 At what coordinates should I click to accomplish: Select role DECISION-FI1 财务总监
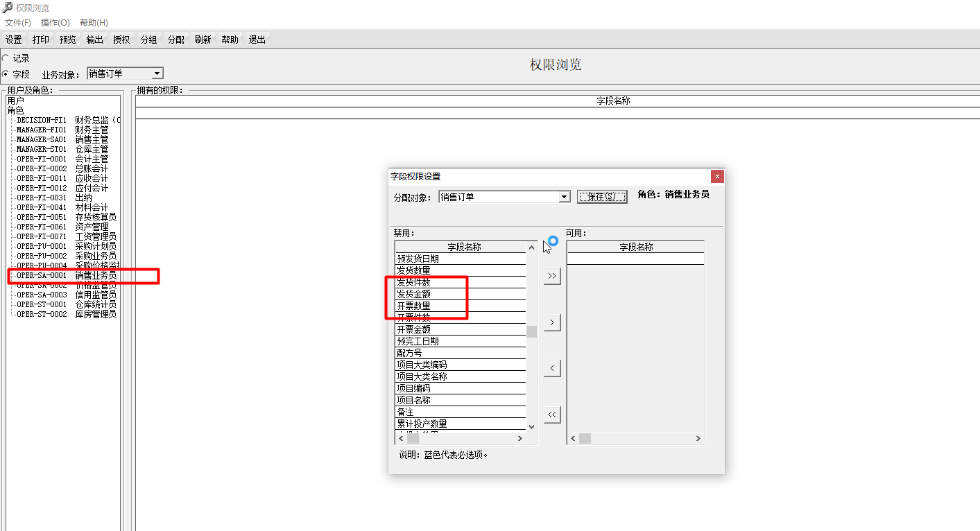tap(67, 120)
